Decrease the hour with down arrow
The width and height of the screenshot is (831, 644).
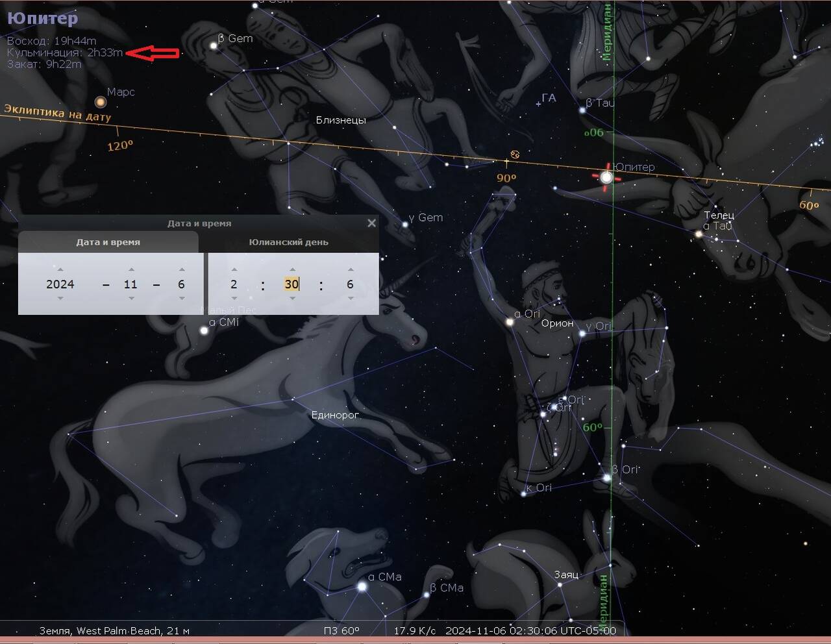click(234, 299)
